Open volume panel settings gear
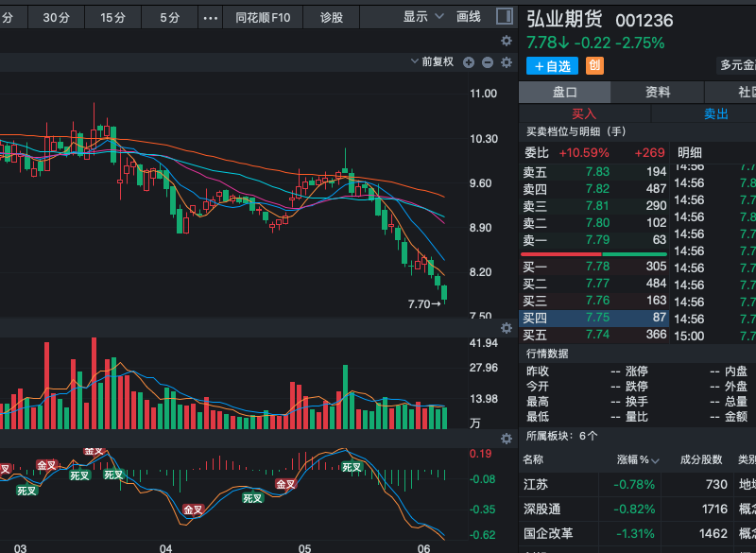This screenshot has height=553, width=756. (x=507, y=328)
